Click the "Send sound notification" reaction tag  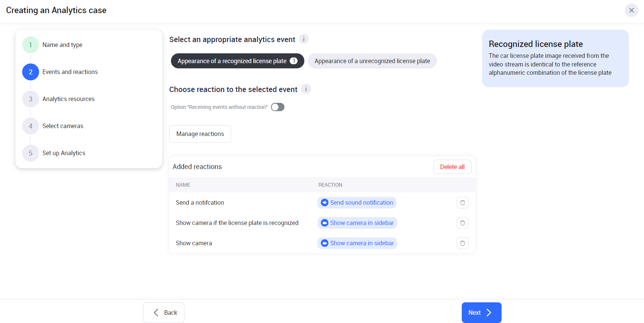pos(361,203)
